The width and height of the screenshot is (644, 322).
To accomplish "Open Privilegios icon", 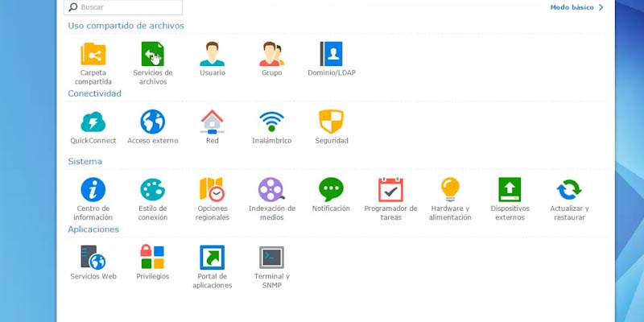I will coord(153,257).
